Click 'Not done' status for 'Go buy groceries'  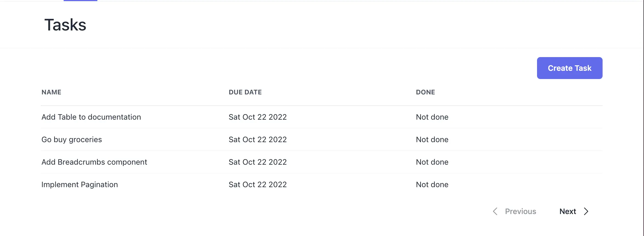(432, 140)
